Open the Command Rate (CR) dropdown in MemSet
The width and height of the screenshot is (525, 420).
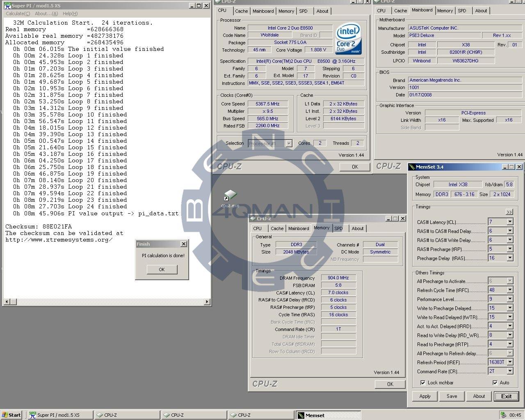510,371
